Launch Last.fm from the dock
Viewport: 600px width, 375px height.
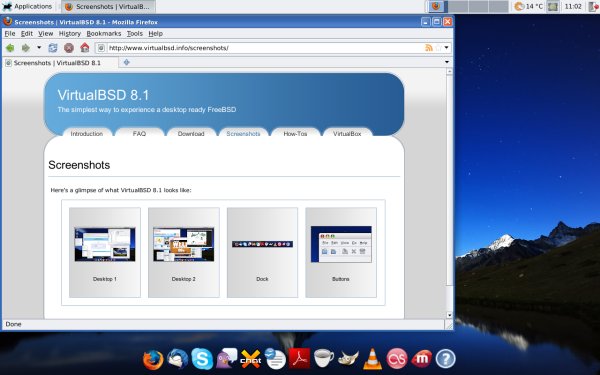coord(397,359)
